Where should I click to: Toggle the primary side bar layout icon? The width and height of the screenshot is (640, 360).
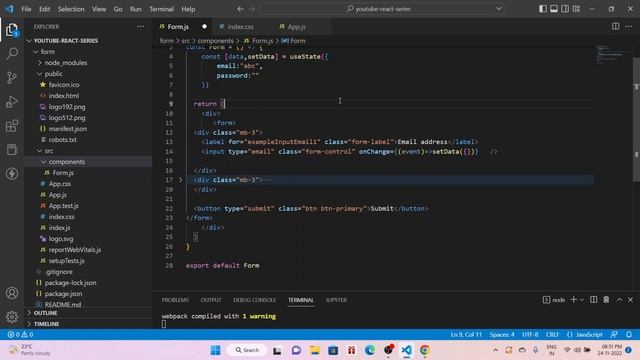tap(543, 9)
